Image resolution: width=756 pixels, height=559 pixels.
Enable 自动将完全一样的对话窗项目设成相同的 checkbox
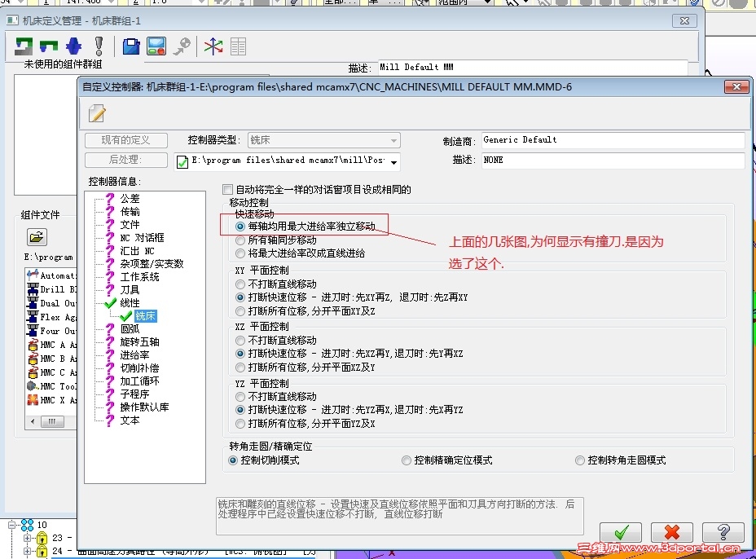[x=227, y=190]
